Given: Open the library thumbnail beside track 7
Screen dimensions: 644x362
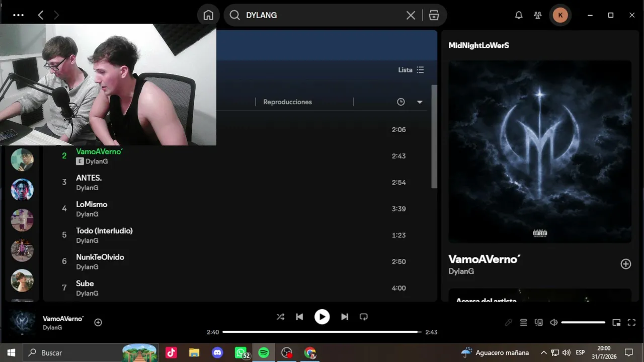Looking at the screenshot, I should pos(22,281).
